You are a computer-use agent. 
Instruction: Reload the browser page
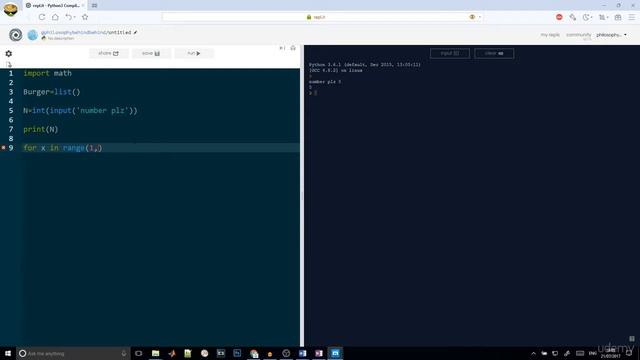click(42, 17)
